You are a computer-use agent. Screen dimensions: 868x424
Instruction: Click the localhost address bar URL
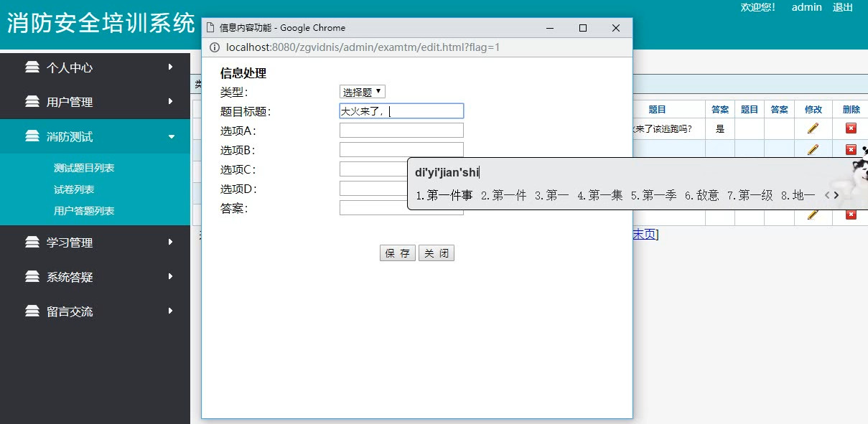363,47
